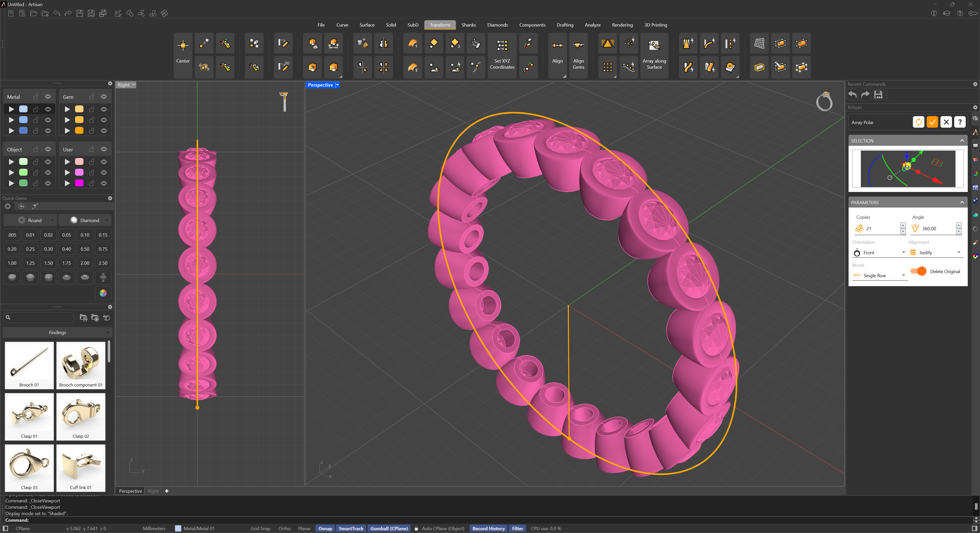
Task: Expand the Findings category dropdown
Action: [x=57, y=333]
